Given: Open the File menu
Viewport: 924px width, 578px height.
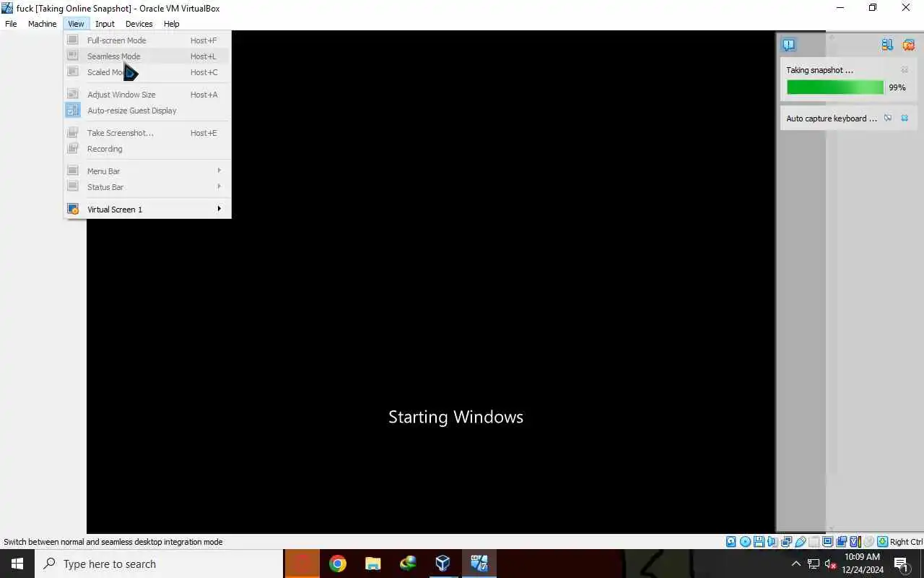Looking at the screenshot, I should click(x=11, y=24).
